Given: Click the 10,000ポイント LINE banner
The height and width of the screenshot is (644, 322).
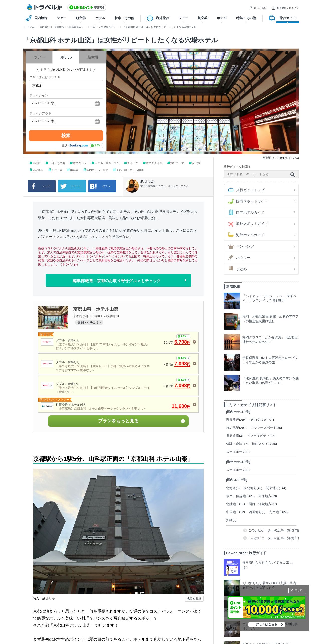Looking at the screenshot, I should pos(267,607).
